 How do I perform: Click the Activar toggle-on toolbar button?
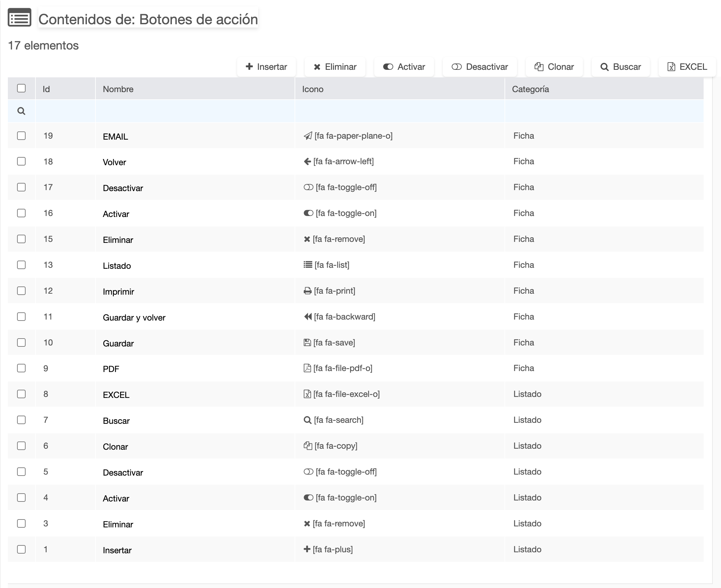[x=404, y=67]
